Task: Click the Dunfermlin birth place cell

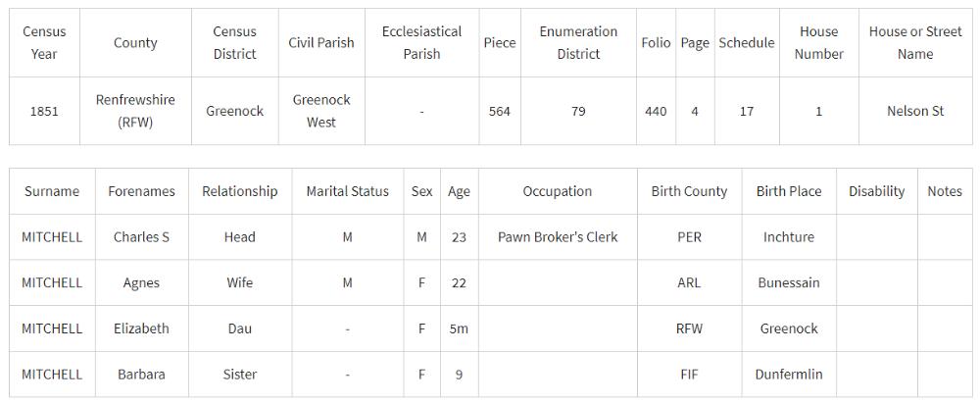Action: 788,374
